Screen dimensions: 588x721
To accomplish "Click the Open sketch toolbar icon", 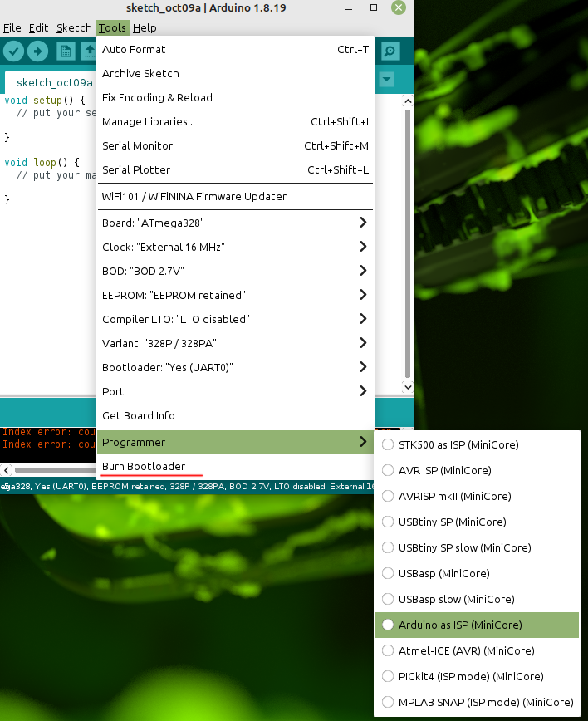I will click(89, 51).
